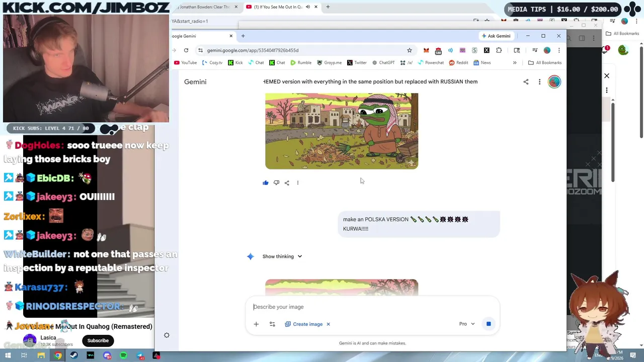Focus the Describe your image prompt field
This screenshot has width=644, height=362.
pos(372,307)
